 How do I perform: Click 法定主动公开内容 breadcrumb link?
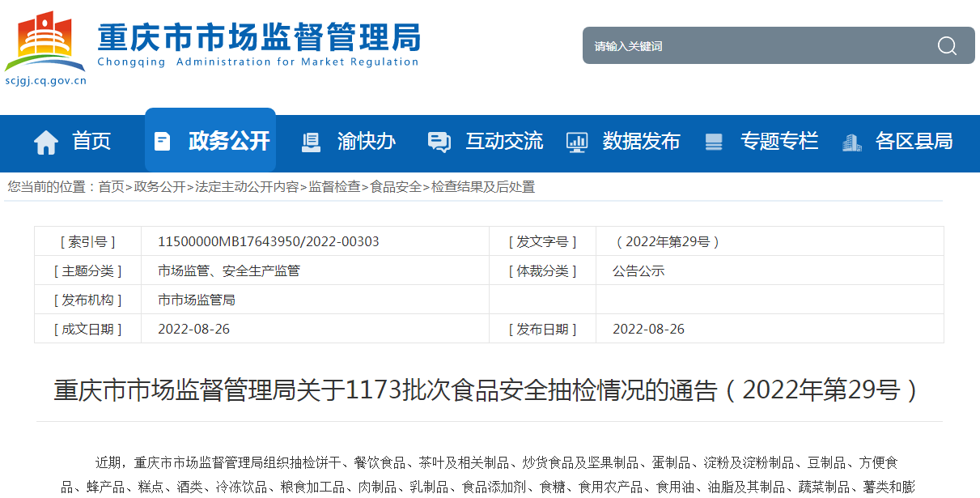247,187
